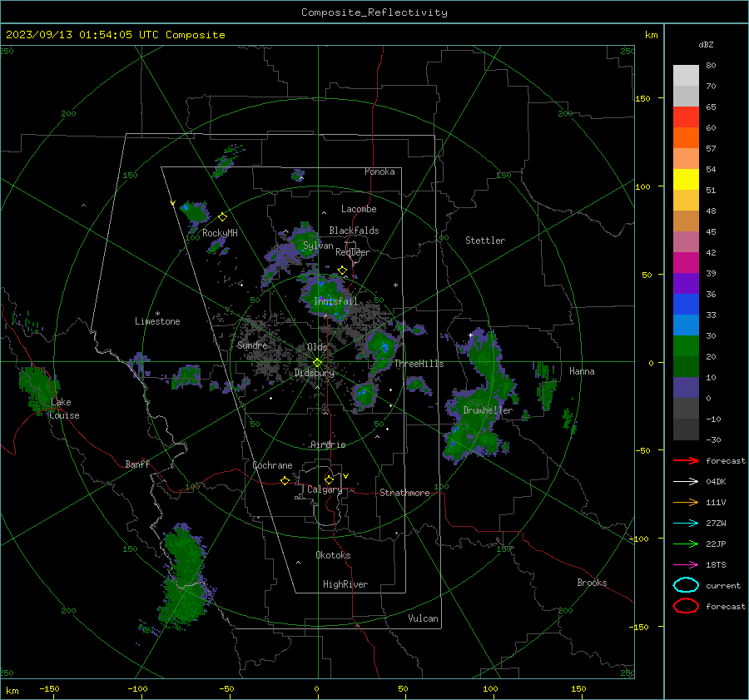
Task: Click the Calgary city label
Action: click(x=325, y=489)
